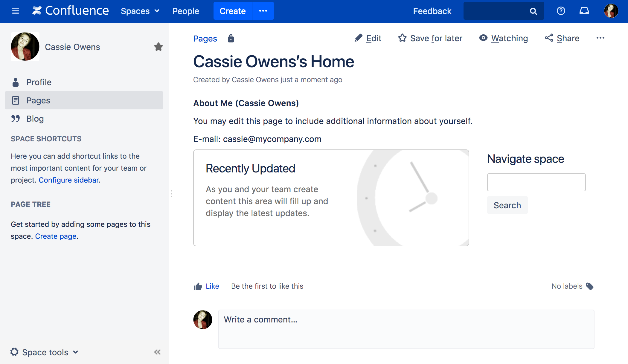Collapse the sidebar with double chevron
Viewport: 628px width, 364px height.
pos(157,352)
